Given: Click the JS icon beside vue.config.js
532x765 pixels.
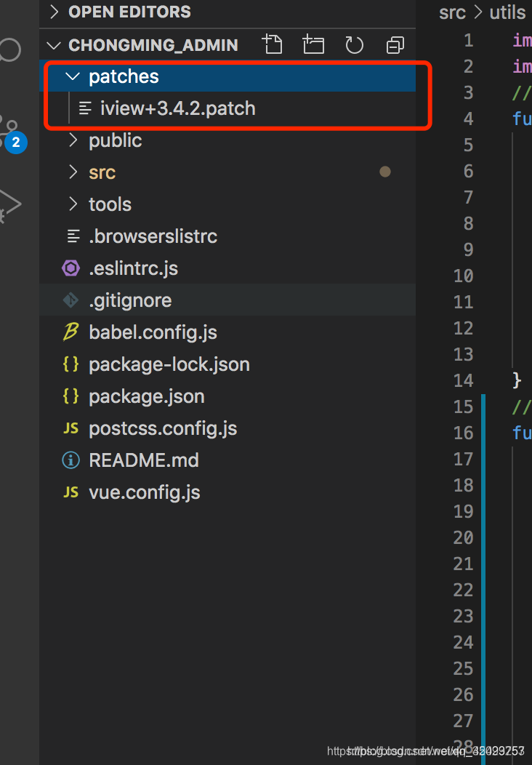Looking at the screenshot, I should 70,492.
